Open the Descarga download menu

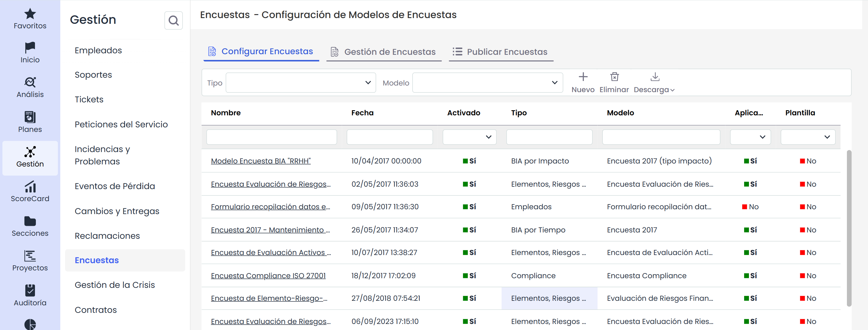pyautogui.click(x=654, y=82)
